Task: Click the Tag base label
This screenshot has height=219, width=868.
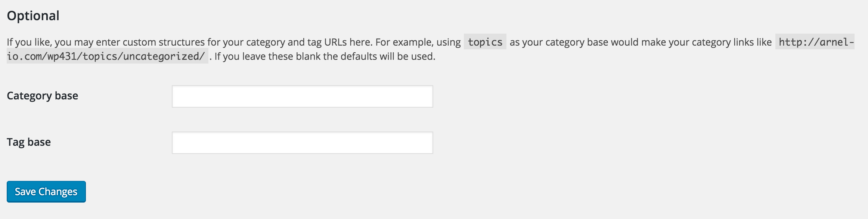Action: (x=29, y=142)
